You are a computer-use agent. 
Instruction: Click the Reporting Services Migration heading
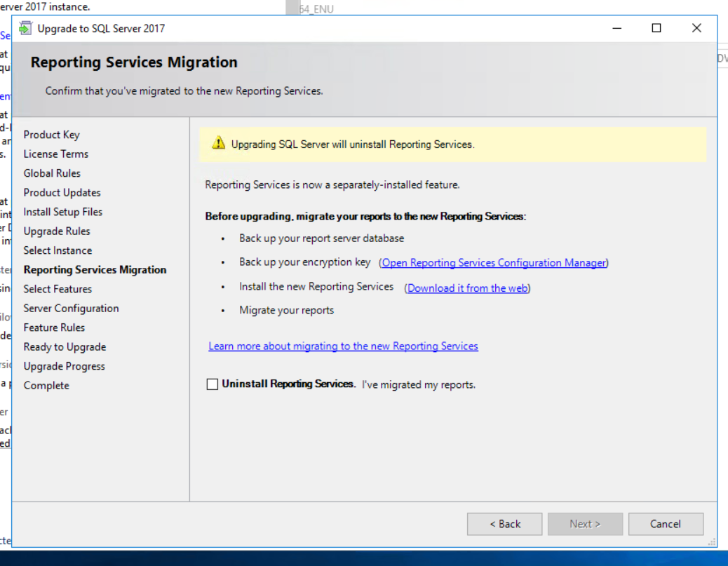134,62
